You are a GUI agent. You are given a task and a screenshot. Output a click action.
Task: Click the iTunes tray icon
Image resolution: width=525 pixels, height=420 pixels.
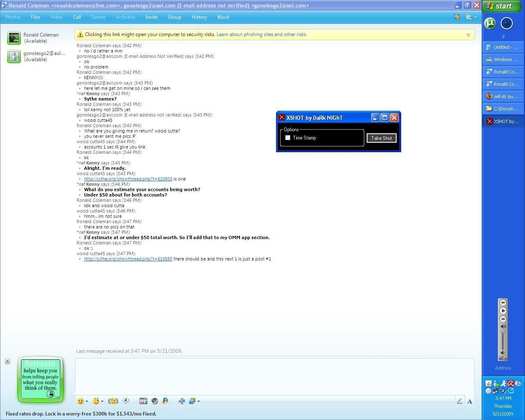point(518,383)
